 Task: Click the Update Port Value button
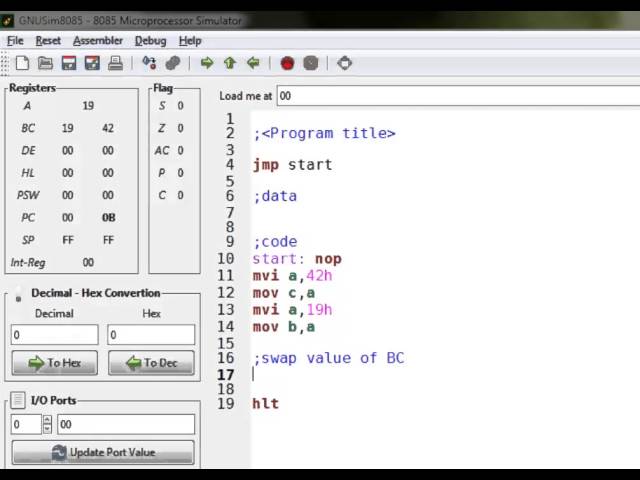coord(103,452)
